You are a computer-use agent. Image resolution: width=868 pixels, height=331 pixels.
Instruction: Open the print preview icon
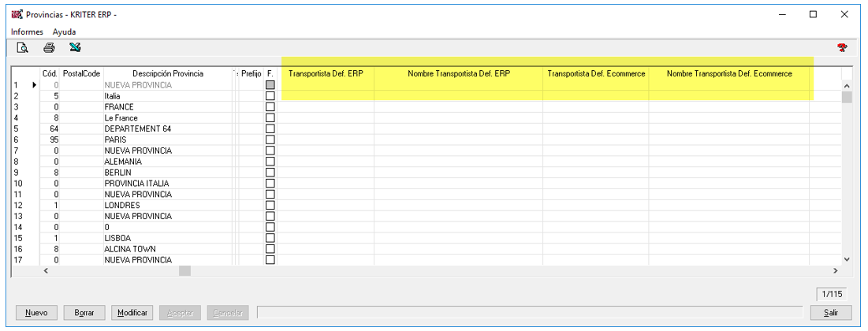pos(23,48)
